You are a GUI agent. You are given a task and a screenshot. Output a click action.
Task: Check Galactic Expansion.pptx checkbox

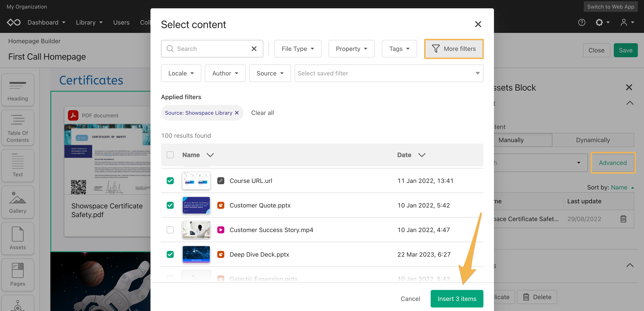click(170, 279)
